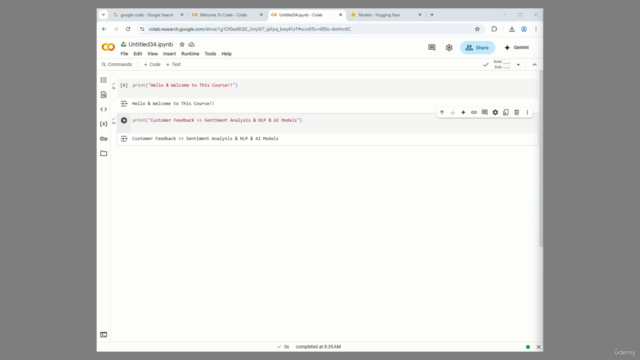Viewport: 640px width, 360px height.
Task: Open the View menu
Action: click(152, 54)
